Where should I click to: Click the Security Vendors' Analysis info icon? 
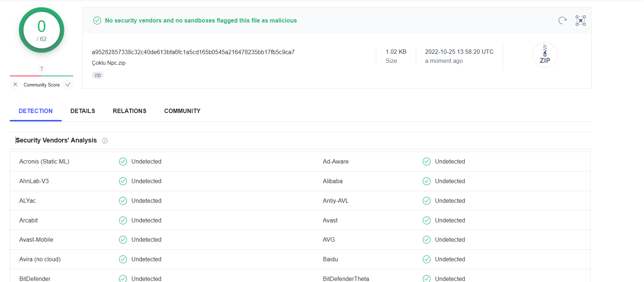105,141
